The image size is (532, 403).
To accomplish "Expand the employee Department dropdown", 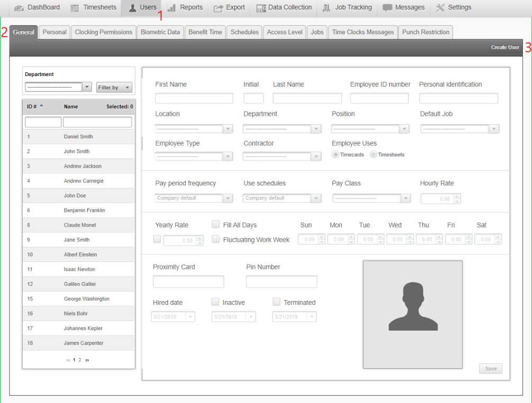I will coord(316,129).
